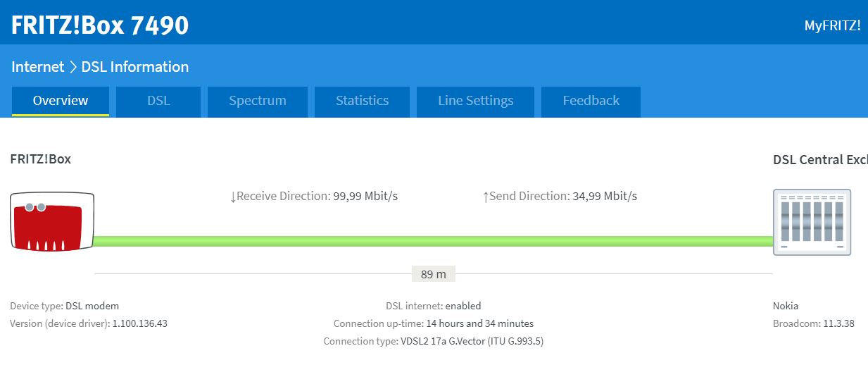
Task: Click Internet in the breadcrumb
Action: [37, 67]
